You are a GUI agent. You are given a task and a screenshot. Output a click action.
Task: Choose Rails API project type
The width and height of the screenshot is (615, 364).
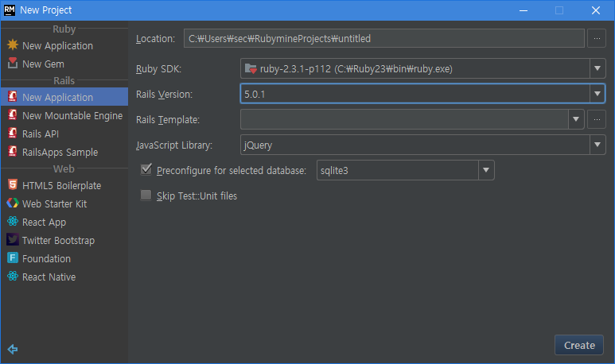coord(64,134)
